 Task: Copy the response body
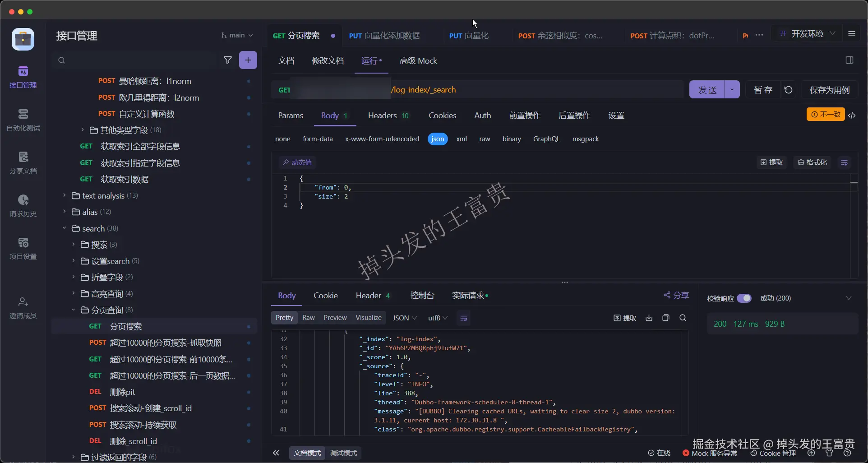tap(665, 318)
